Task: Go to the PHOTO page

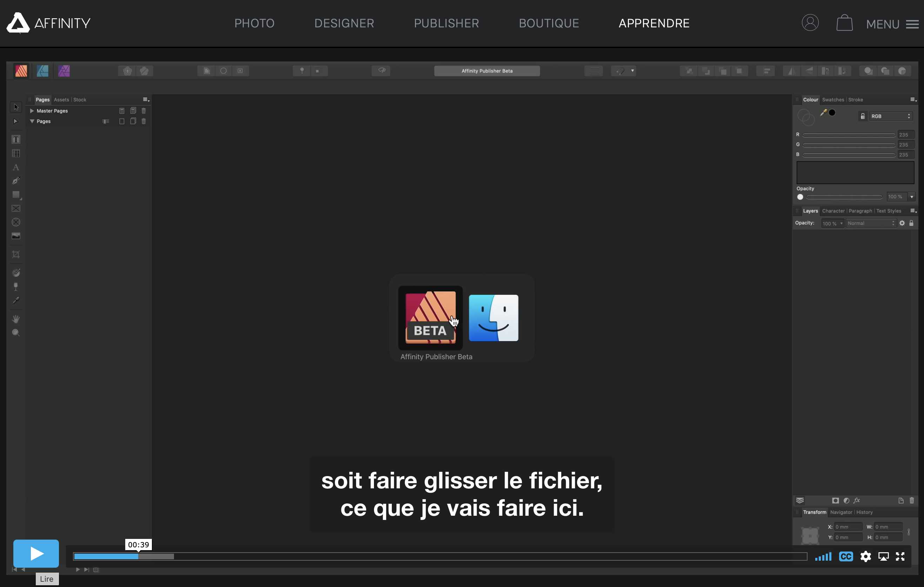Action: click(254, 23)
